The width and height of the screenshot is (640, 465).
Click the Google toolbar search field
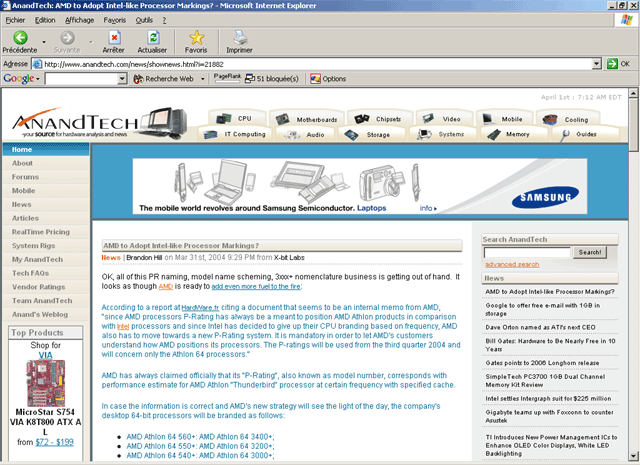pos(82,78)
